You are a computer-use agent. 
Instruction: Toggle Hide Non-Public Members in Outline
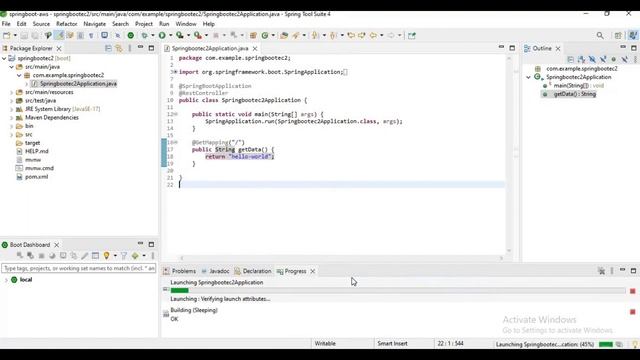point(613,60)
